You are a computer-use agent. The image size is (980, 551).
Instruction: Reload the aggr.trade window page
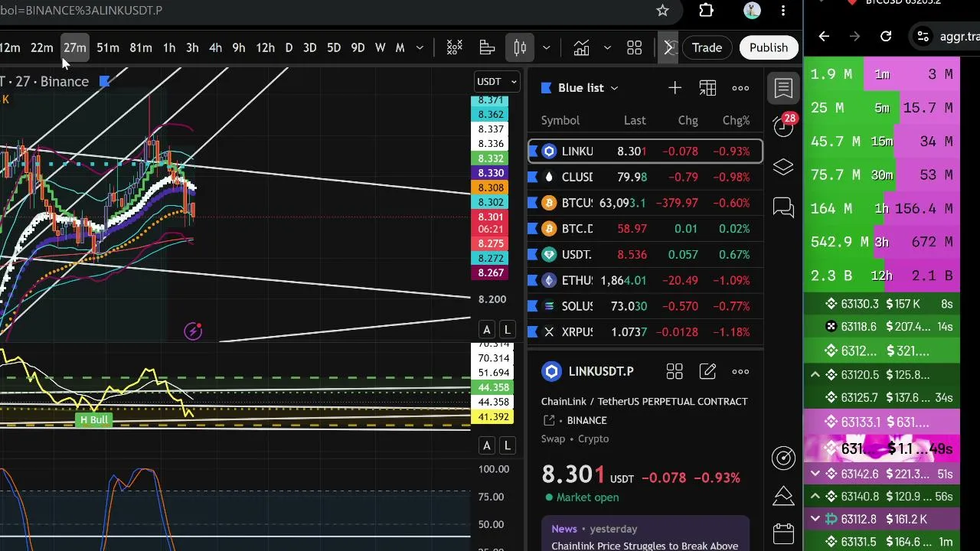(x=886, y=36)
